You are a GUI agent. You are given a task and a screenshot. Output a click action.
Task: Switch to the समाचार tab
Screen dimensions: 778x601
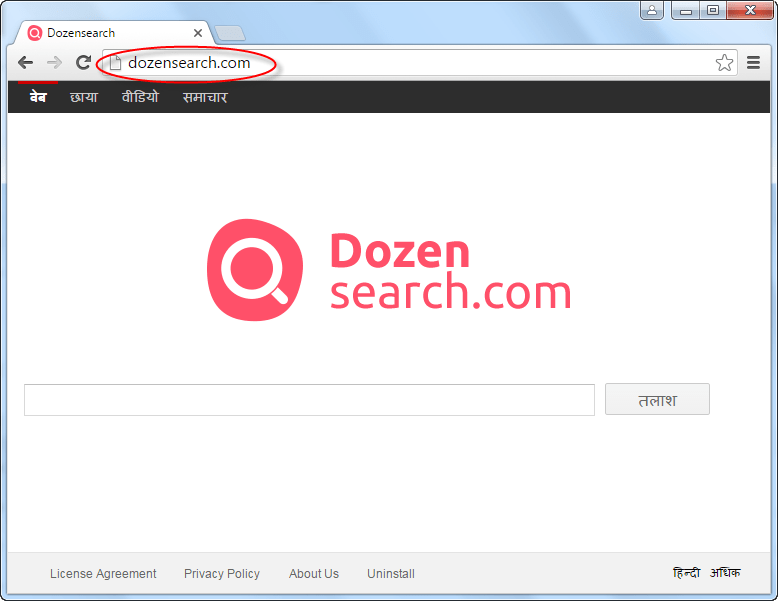205,97
